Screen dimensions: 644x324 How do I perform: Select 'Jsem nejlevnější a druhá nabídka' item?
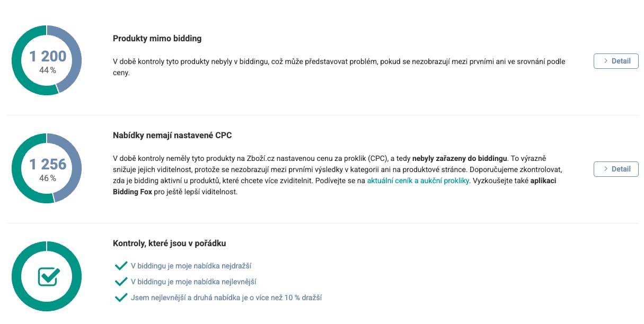point(226,298)
